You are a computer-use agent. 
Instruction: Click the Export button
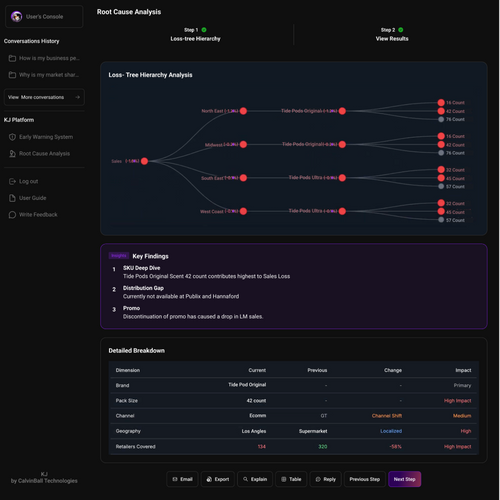click(218, 479)
